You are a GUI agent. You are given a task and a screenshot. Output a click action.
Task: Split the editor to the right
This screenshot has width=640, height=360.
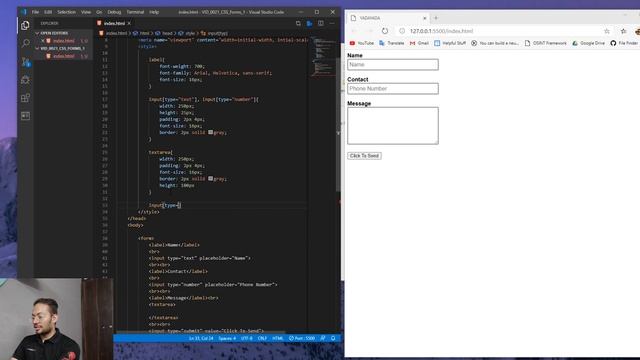coord(321,24)
